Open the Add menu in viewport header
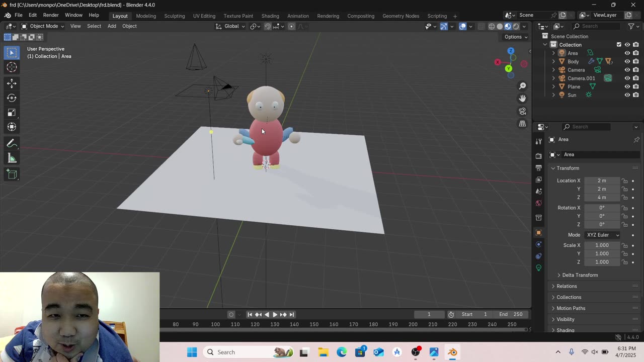Viewport: 644px width, 362px height. pos(112,26)
